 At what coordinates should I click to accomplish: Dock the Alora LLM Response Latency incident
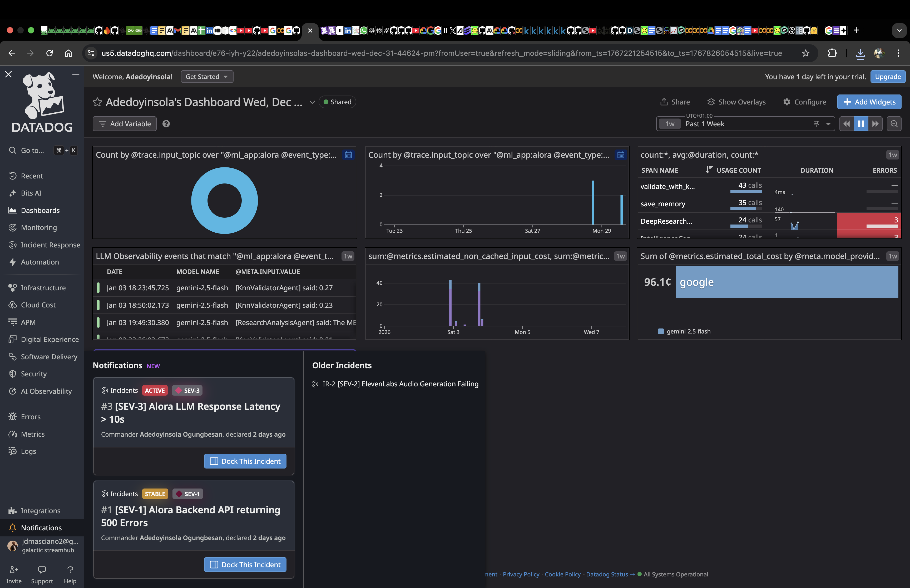(x=245, y=461)
